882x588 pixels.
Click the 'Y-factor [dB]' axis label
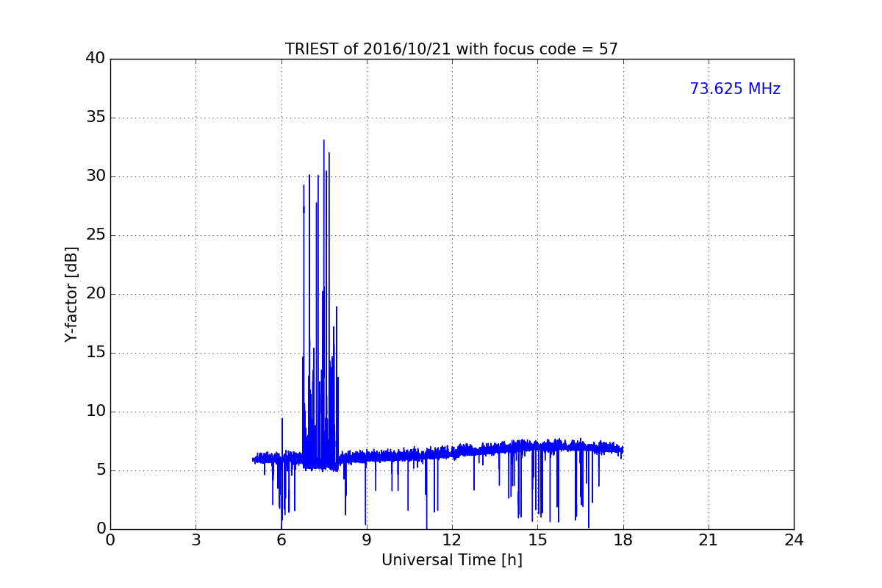point(71,294)
